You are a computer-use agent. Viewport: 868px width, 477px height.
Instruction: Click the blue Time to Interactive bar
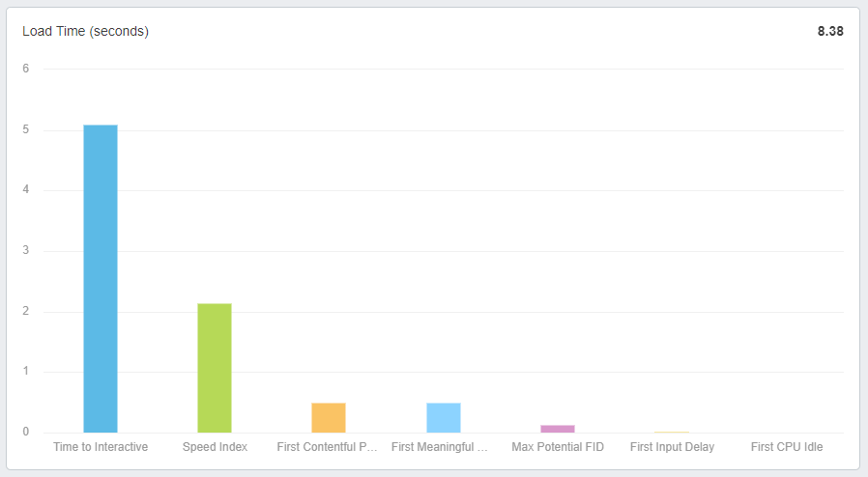tap(101, 278)
